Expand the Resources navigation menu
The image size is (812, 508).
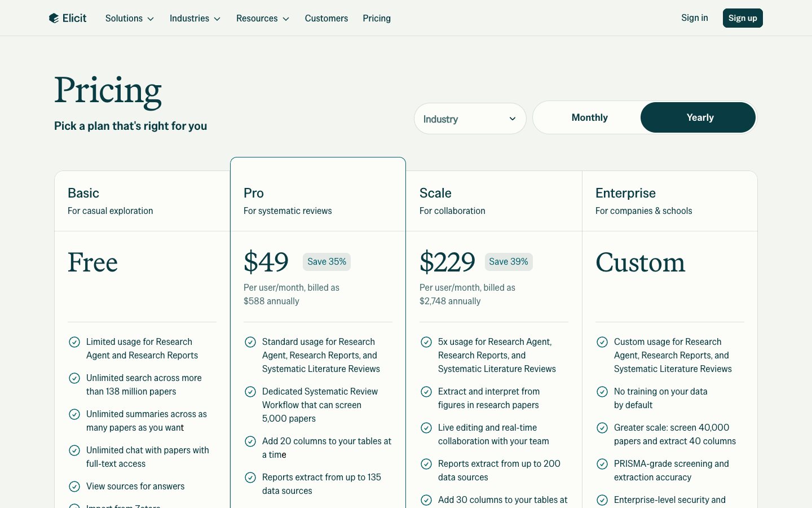click(262, 18)
